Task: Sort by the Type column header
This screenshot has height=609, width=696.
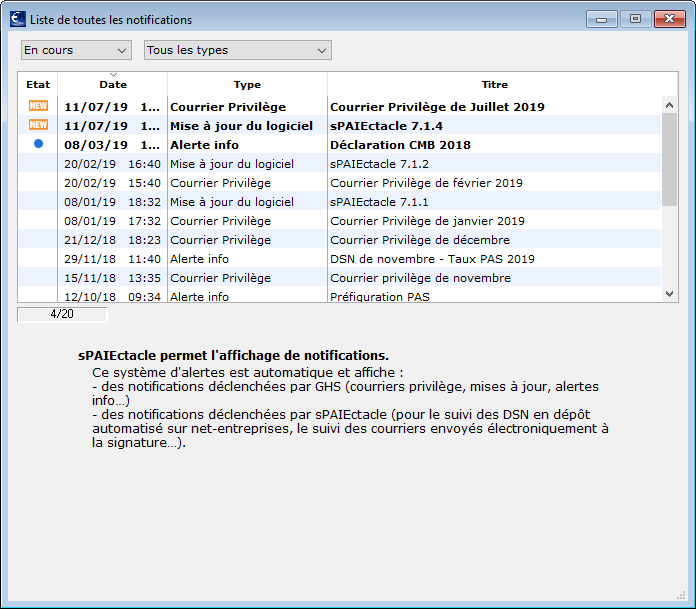Action: pos(247,84)
